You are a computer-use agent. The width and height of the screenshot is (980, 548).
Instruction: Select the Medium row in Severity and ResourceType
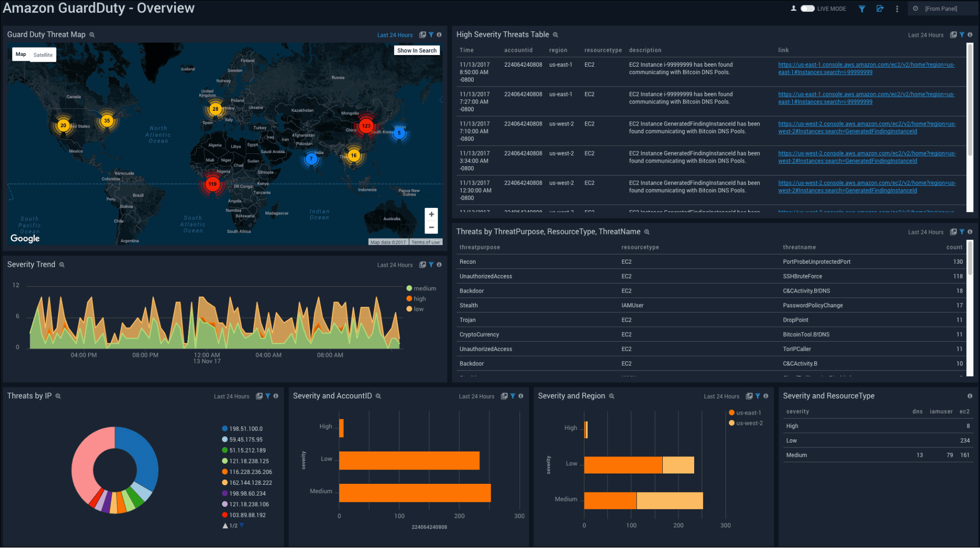878,455
